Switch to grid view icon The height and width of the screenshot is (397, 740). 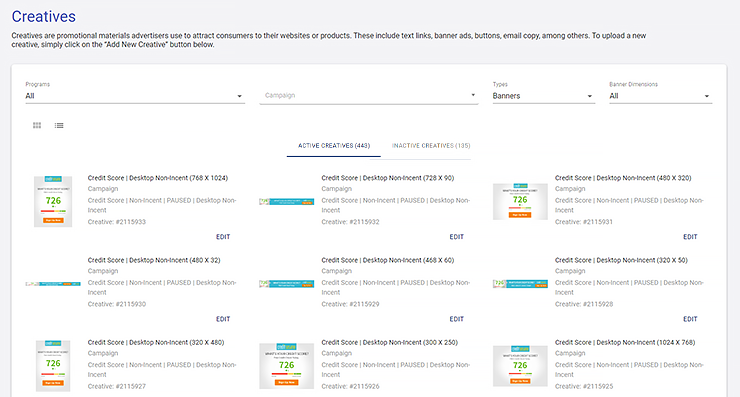[37, 125]
